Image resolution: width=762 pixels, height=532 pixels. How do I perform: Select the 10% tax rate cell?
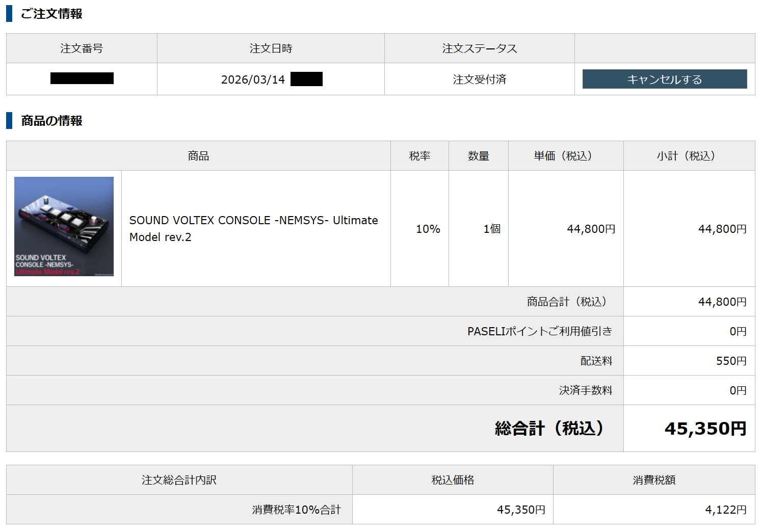(428, 229)
